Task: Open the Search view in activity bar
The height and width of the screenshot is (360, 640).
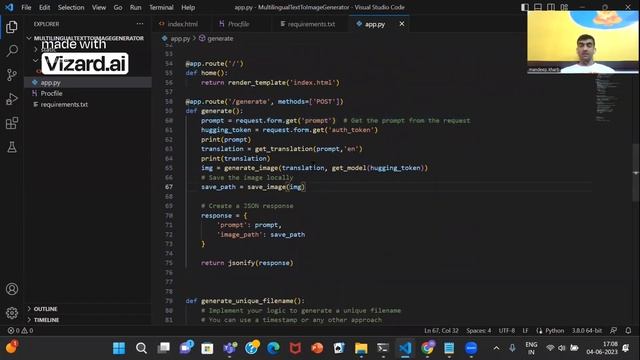Action: (x=12, y=51)
